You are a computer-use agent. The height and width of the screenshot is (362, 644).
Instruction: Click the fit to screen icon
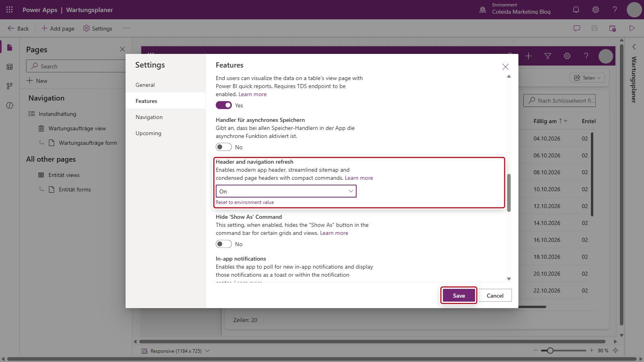(615, 350)
